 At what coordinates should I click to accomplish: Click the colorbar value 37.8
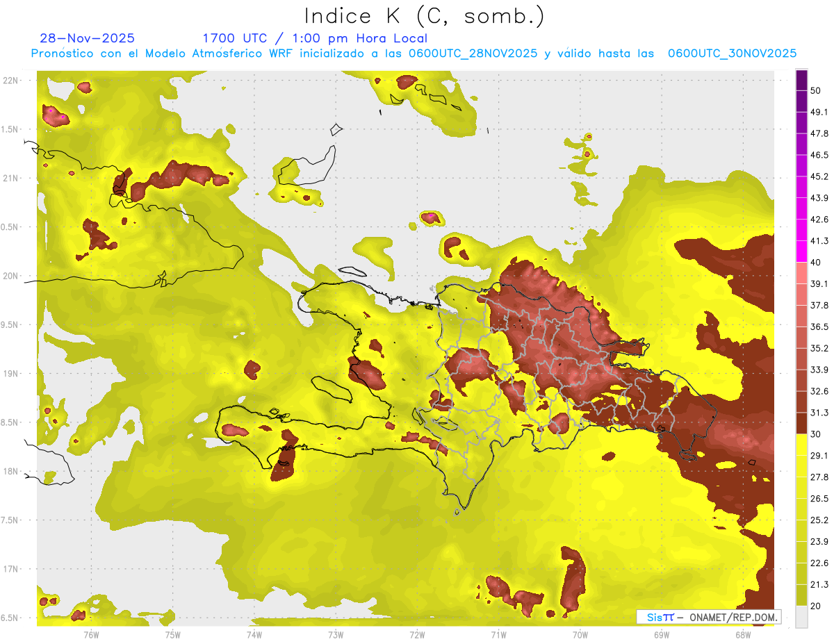[x=819, y=305]
